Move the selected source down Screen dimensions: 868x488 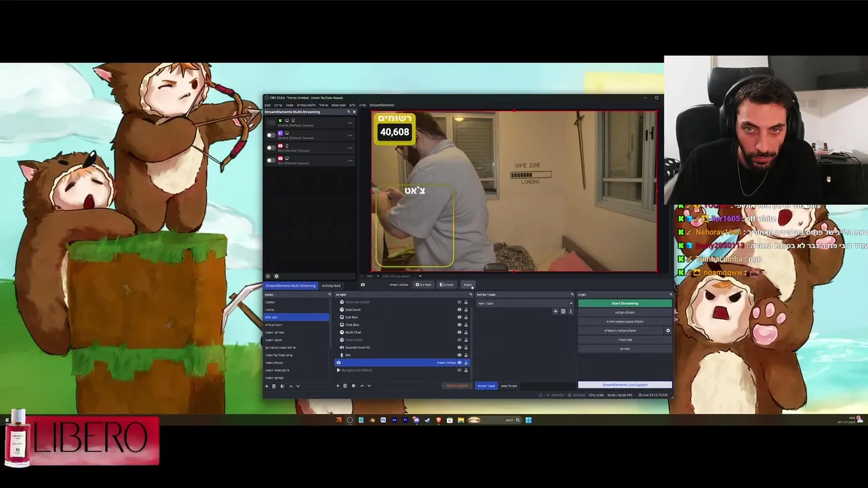(x=369, y=386)
